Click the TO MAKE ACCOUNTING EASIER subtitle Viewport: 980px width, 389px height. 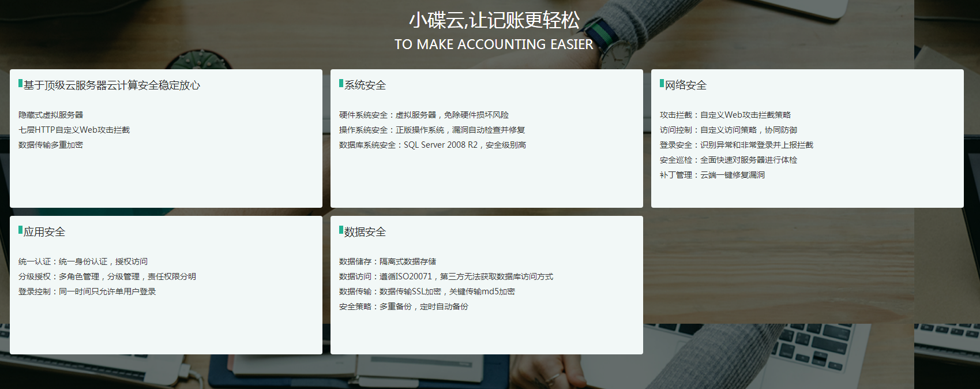coord(494,44)
